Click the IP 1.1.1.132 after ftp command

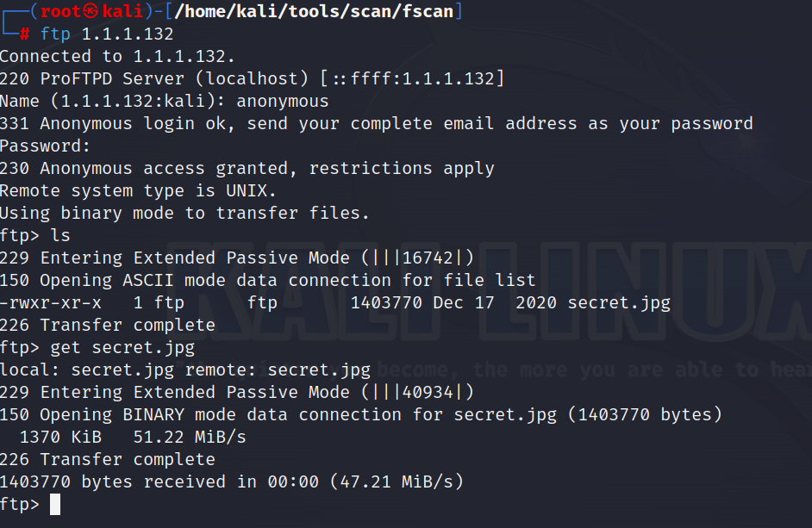128,34
